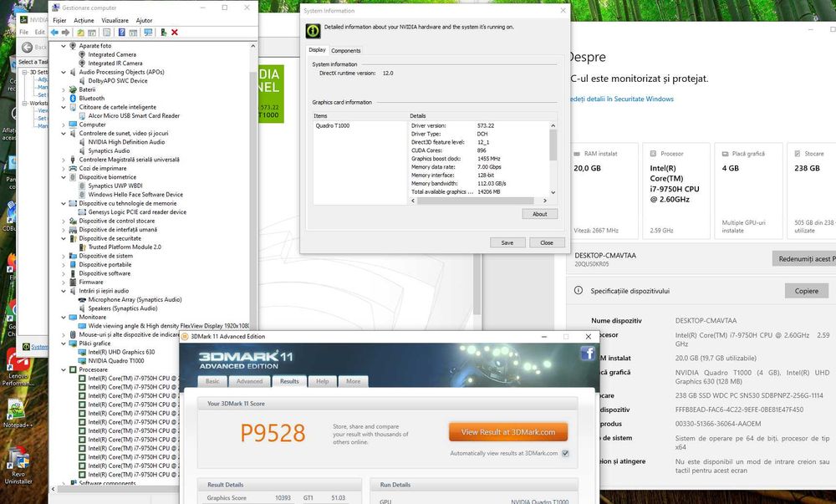This screenshot has width=836, height=504.
Task: Collapse the Plăci grafice category
Action: pos(64,343)
